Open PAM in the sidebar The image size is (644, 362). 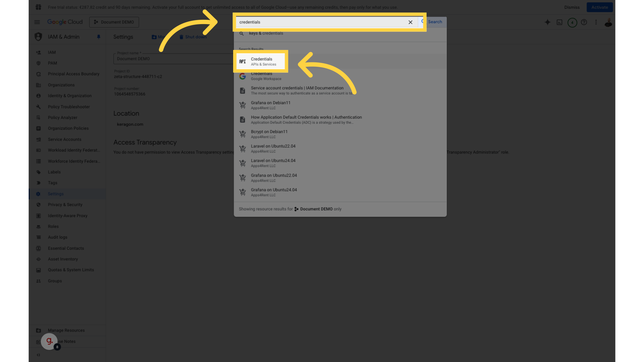coord(67,63)
